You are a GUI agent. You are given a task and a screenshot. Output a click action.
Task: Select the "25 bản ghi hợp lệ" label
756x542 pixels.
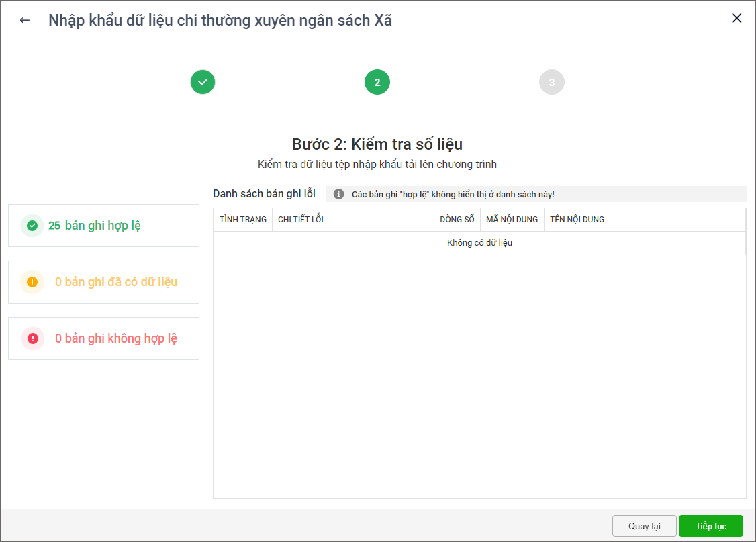tap(94, 226)
